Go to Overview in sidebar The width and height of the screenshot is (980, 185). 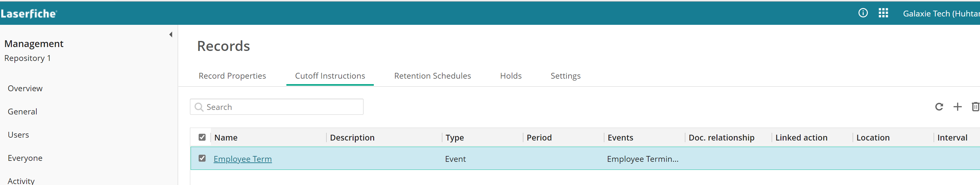(x=25, y=89)
